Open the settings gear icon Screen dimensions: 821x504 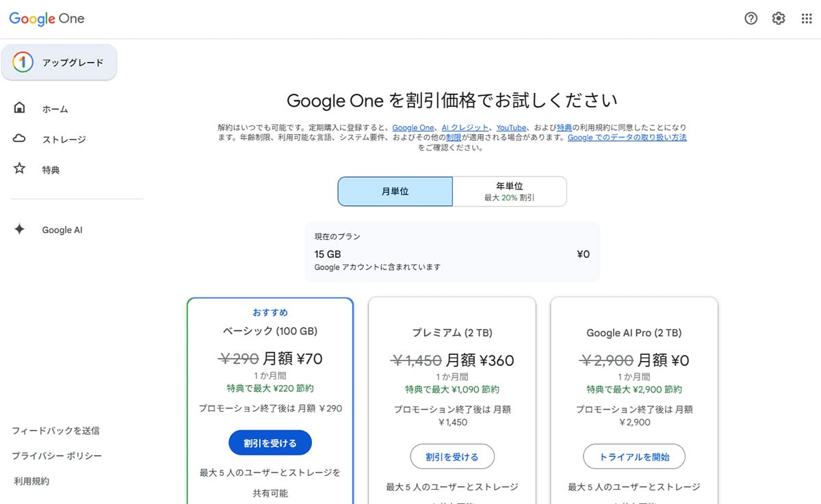pos(779,18)
